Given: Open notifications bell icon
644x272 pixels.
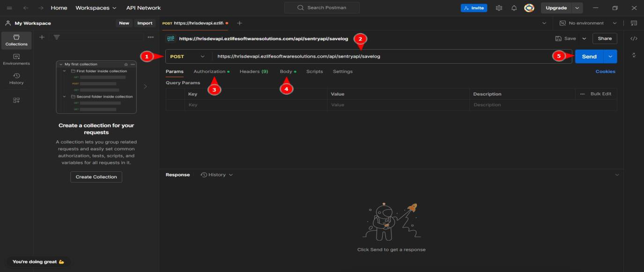Looking at the screenshot, I should (514, 8).
